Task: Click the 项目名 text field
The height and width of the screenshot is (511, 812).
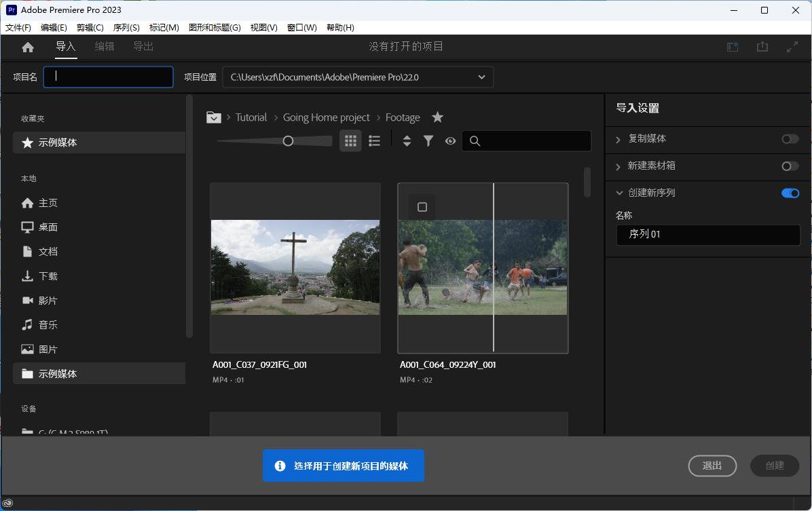Action: click(108, 77)
